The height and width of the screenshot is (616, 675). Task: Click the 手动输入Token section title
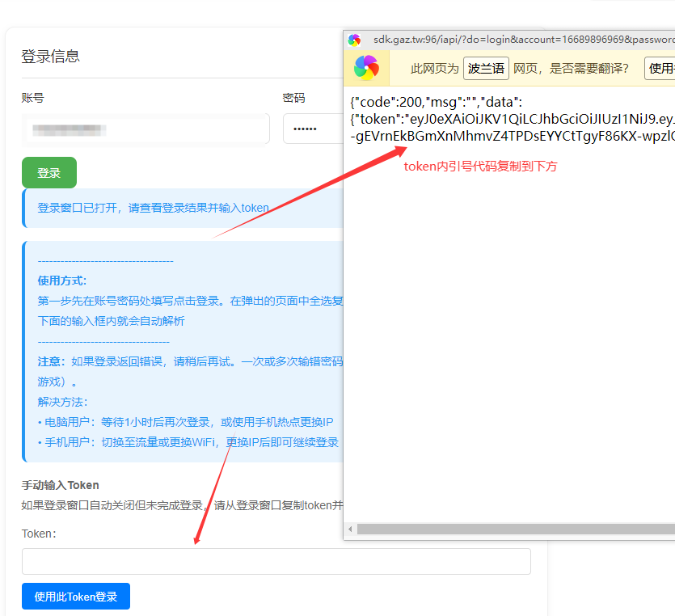(x=60, y=485)
